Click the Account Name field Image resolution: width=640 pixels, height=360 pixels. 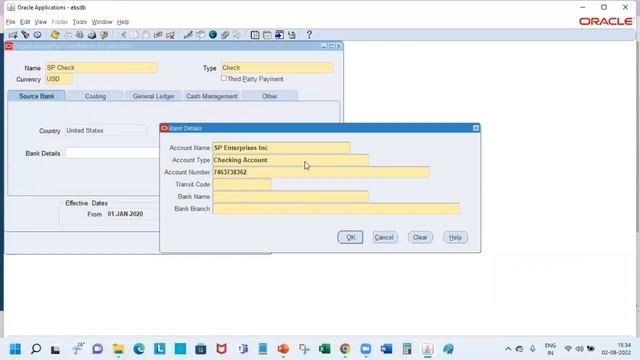281,148
